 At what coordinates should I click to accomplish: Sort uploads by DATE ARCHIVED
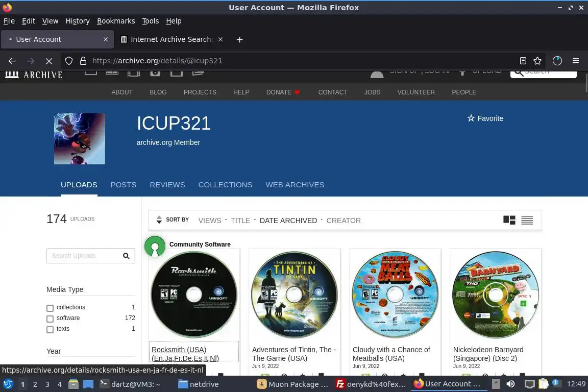coord(288,220)
